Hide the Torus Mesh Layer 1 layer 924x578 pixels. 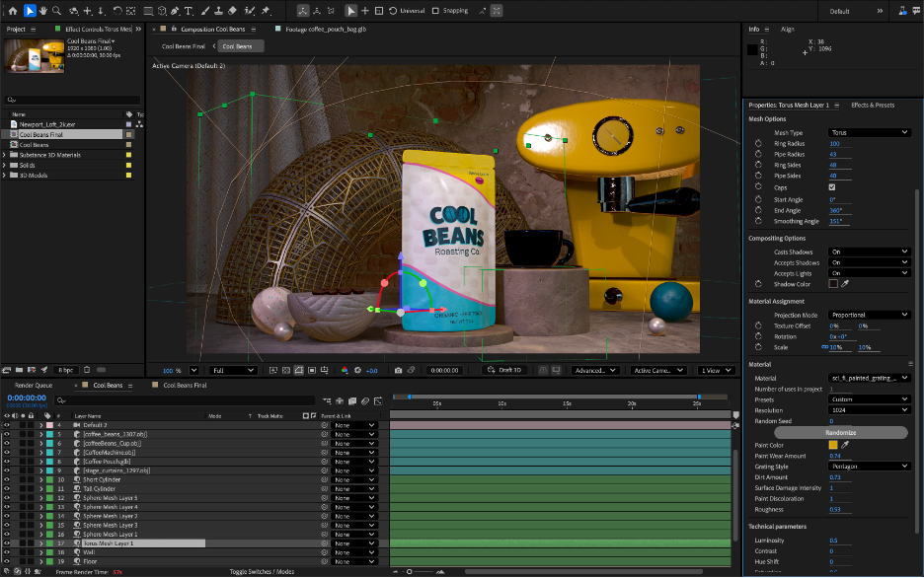click(7, 543)
